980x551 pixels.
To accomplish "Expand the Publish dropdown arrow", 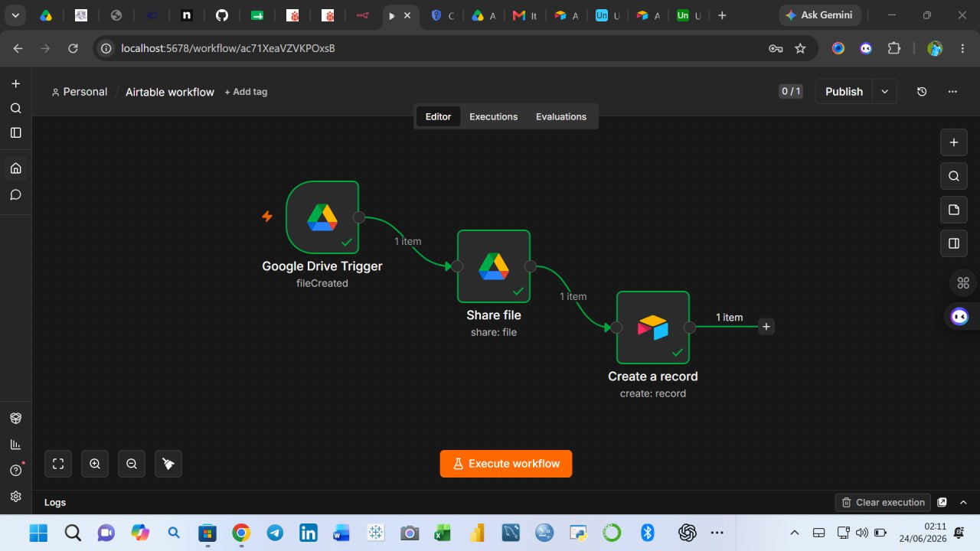I will click(x=885, y=92).
